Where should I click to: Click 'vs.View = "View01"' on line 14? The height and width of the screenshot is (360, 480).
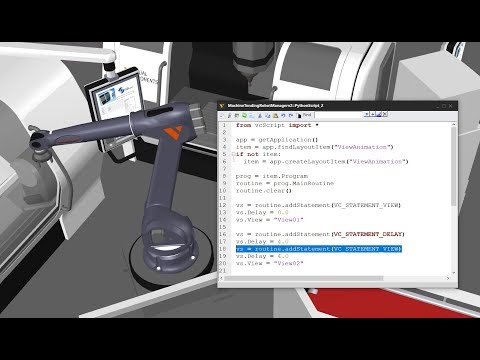tap(270, 220)
